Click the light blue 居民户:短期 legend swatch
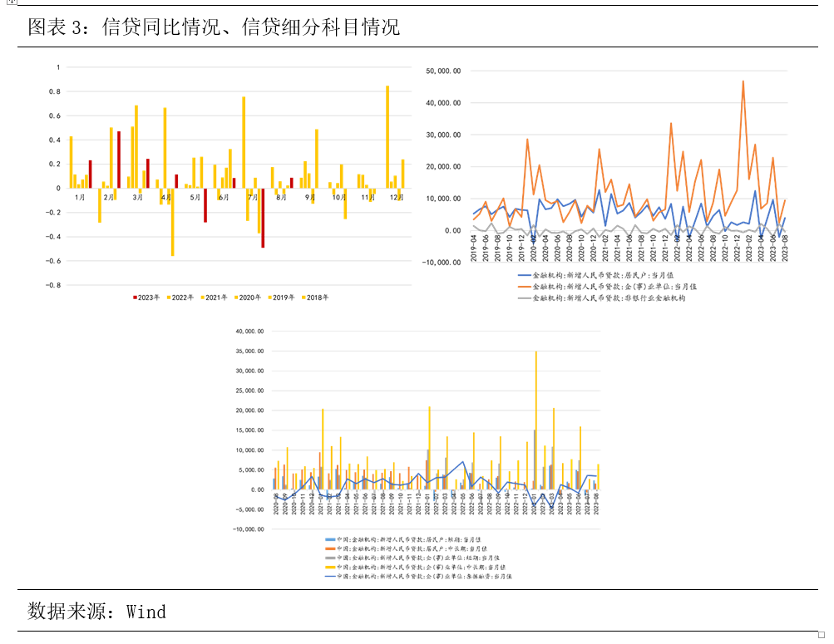834x644 pixels. point(329,539)
